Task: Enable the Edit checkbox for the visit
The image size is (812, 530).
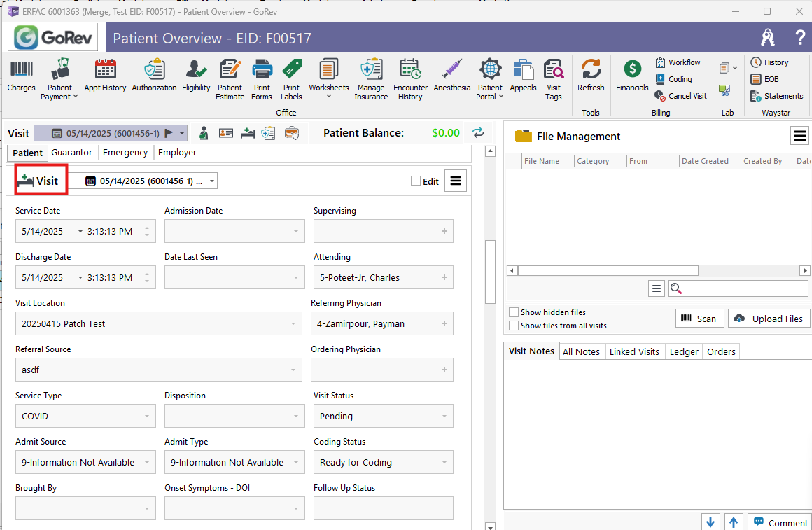Action: [x=415, y=181]
